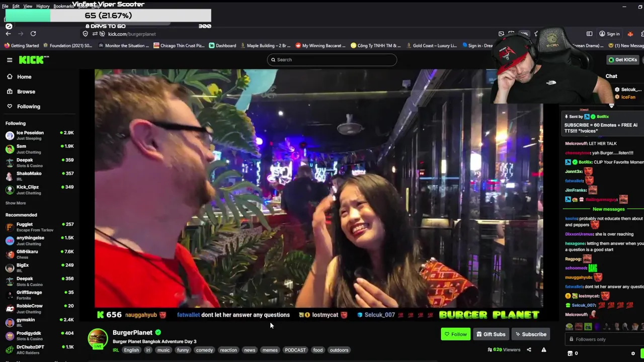Viewport: 644px width, 362px height.
Task: Click the BurgerPlanet streamer avatar
Action: coord(98,339)
